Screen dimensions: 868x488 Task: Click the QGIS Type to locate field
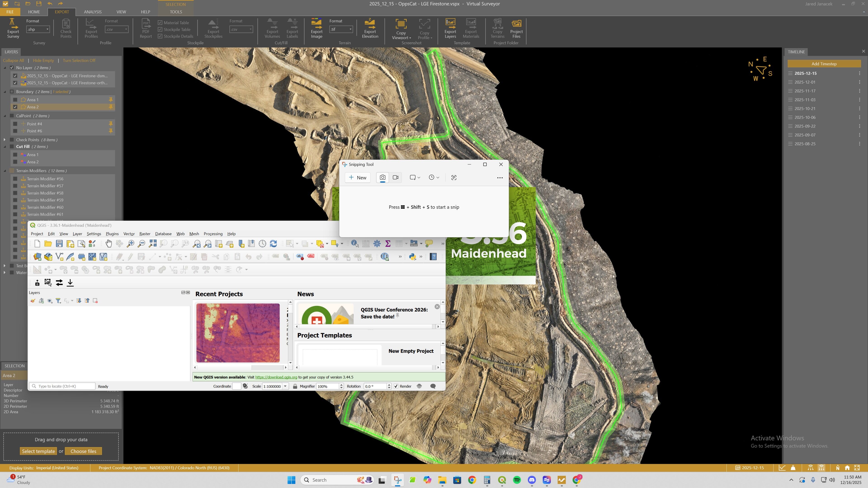tap(62, 386)
